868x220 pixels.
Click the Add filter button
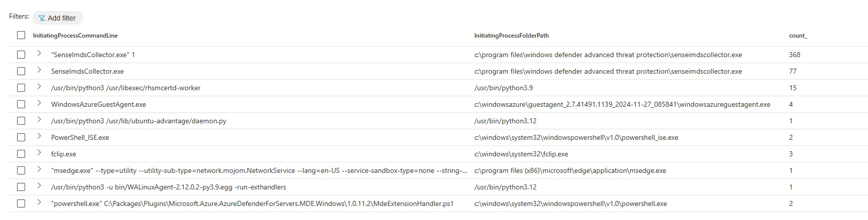(57, 18)
